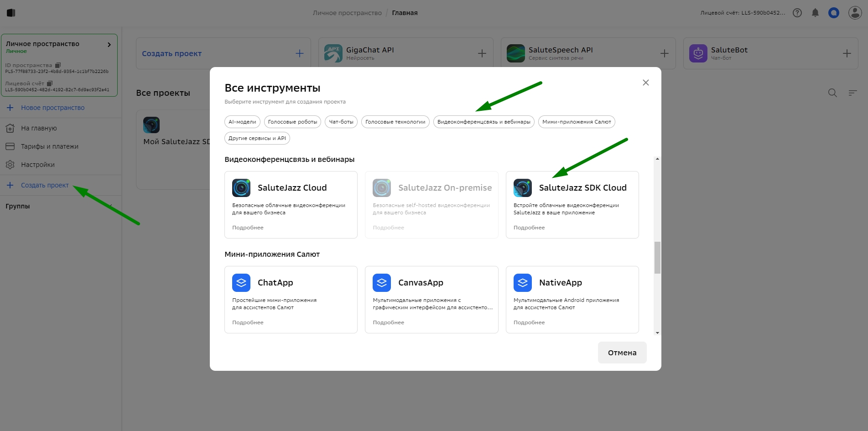Open the help question mark icon
868x431 pixels.
pos(797,13)
